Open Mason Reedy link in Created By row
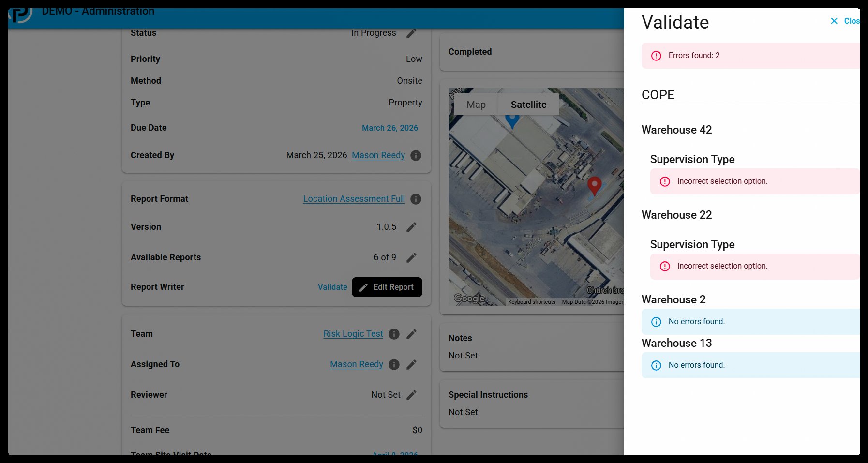This screenshot has height=463, width=868. click(378, 155)
